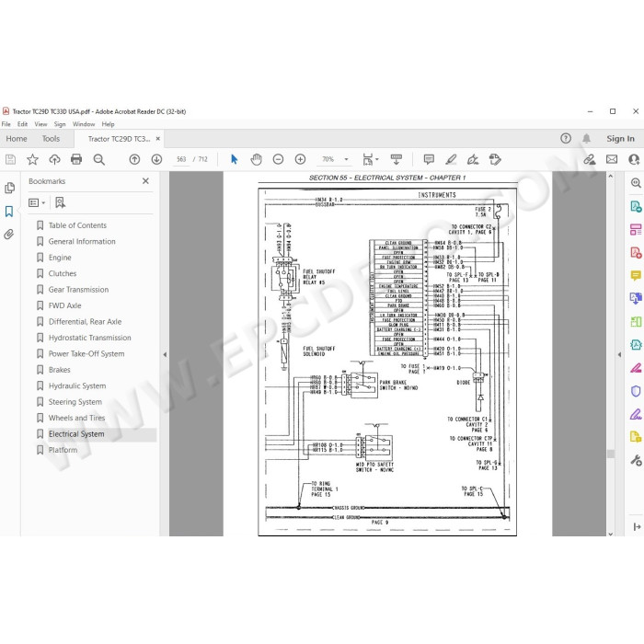Open the Edit menu
644x644 pixels.
pyautogui.click(x=22, y=124)
